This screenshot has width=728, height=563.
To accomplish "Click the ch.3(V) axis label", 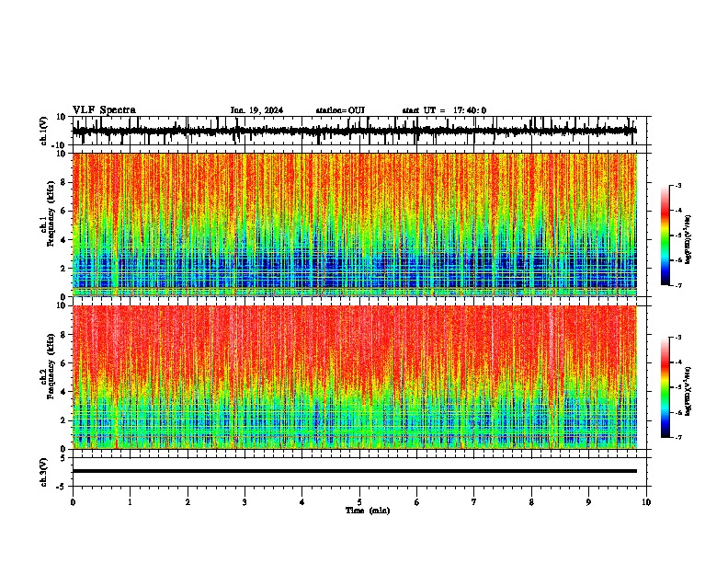I will tap(44, 472).
